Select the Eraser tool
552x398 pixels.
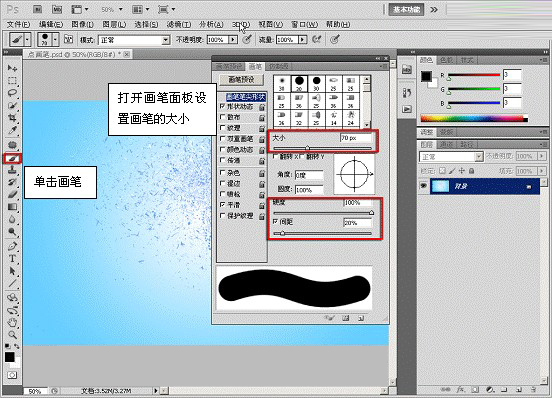[x=12, y=194]
